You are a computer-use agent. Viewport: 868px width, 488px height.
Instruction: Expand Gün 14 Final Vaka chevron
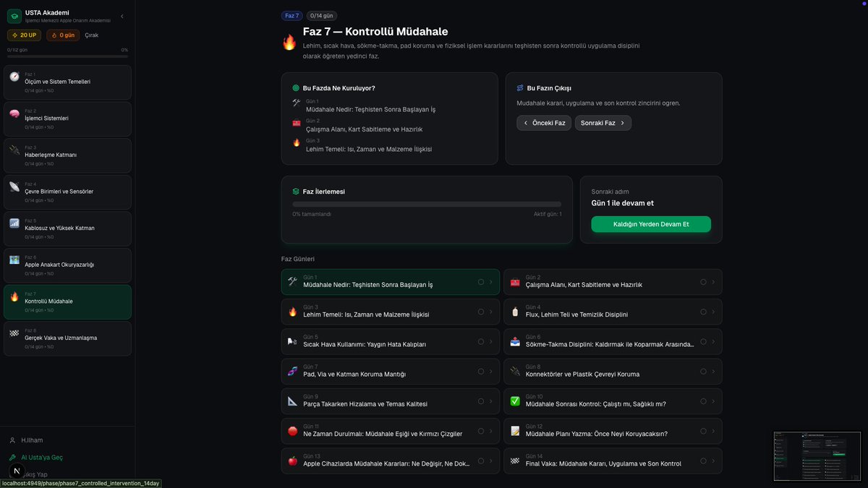713,461
